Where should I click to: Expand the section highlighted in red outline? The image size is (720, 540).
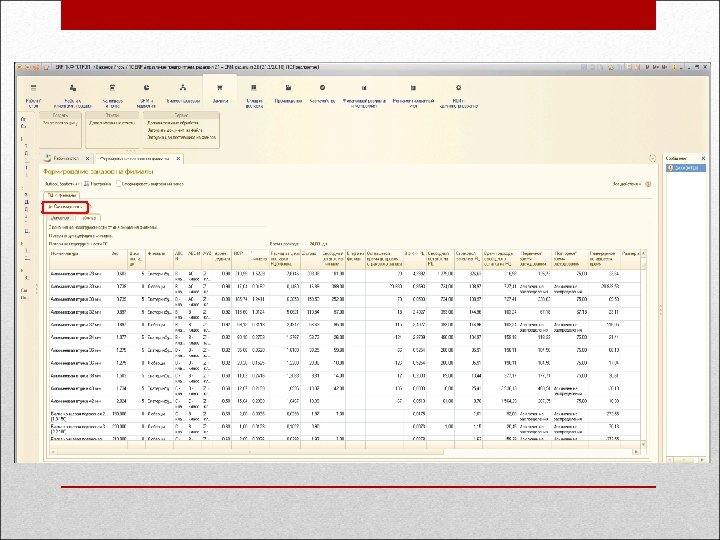click(67, 207)
